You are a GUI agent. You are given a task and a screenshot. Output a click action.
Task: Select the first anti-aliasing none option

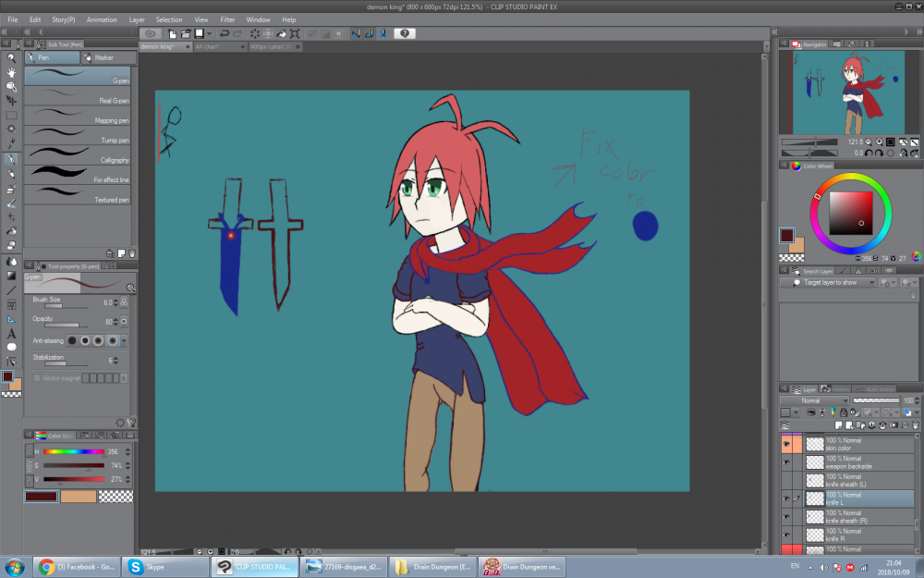[x=72, y=340]
